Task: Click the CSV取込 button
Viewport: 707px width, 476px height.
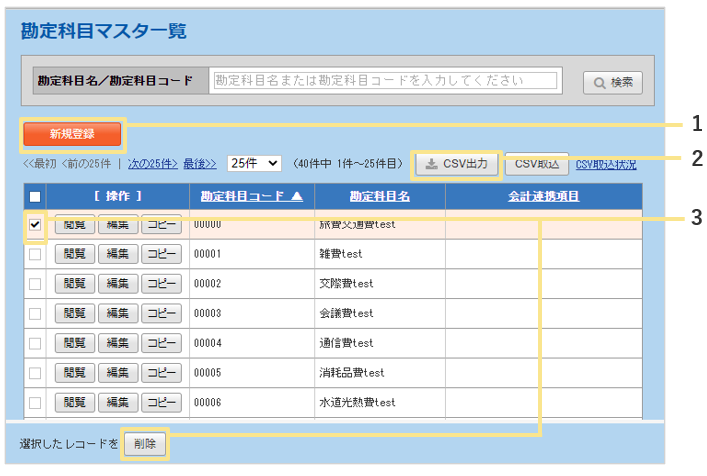Action: point(536,164)
